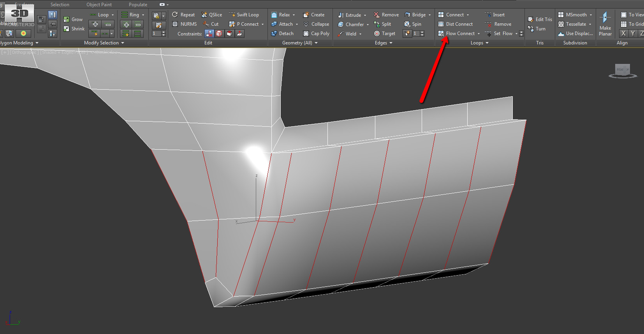Image resolution: width=644 pixels, height=334 pixels.
Task: Click the X align button
Action: [623, 34]
